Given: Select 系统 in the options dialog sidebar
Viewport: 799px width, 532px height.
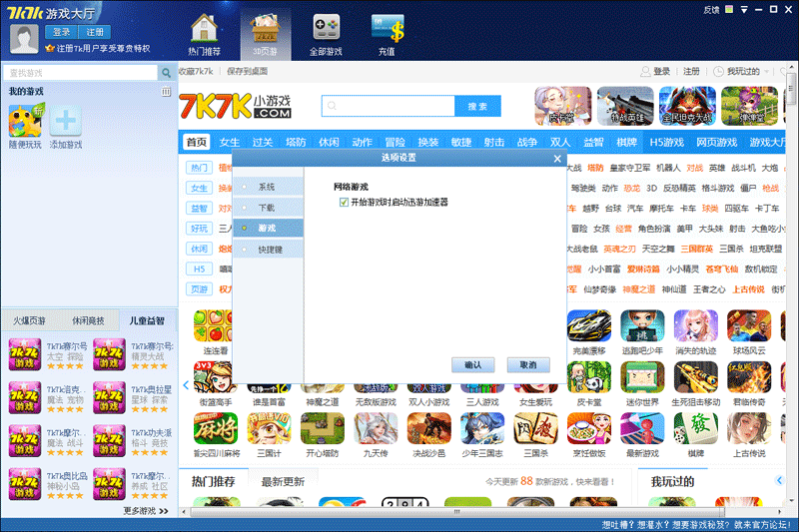Looking at the screenshot, I should pyautogui.click(x=268, y=187).
